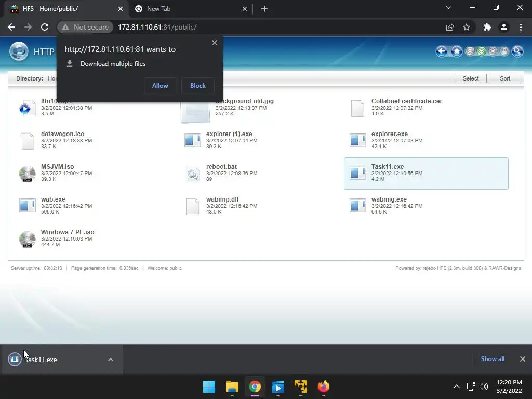Viewport: 532px width, 399px height.
Task: Open the explorer.exe file link
Action: click(390, 134)
